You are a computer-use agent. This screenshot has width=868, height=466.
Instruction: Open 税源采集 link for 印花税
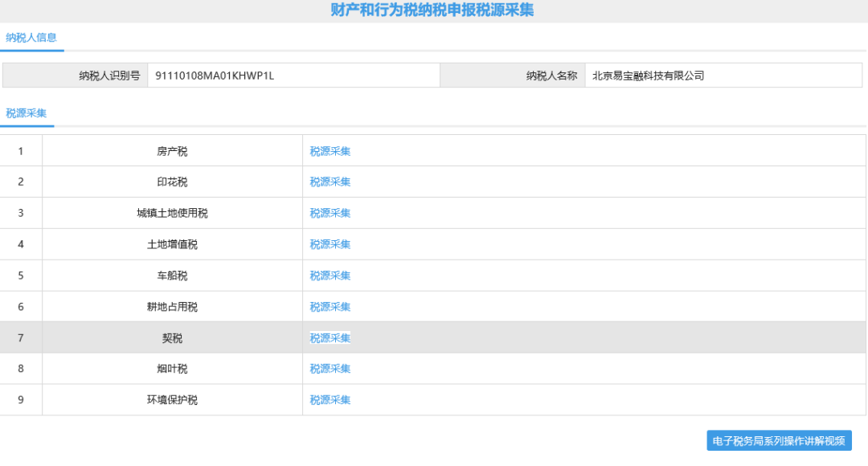(330, 182)
